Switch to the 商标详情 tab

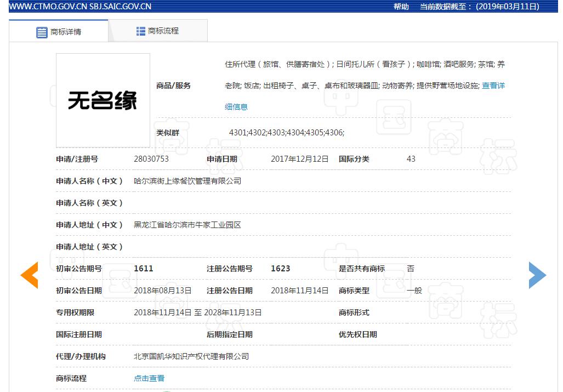[59, 32]
